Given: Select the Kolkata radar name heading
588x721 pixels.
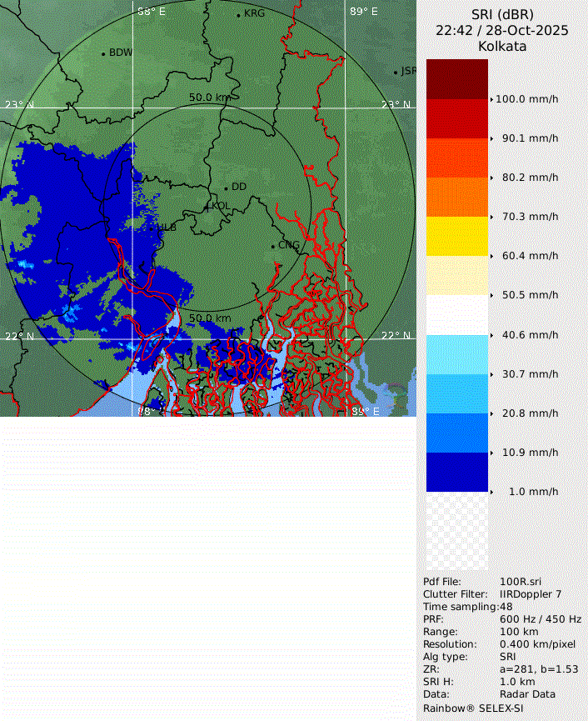Looking at the screenshot, I should pos(501,47).
